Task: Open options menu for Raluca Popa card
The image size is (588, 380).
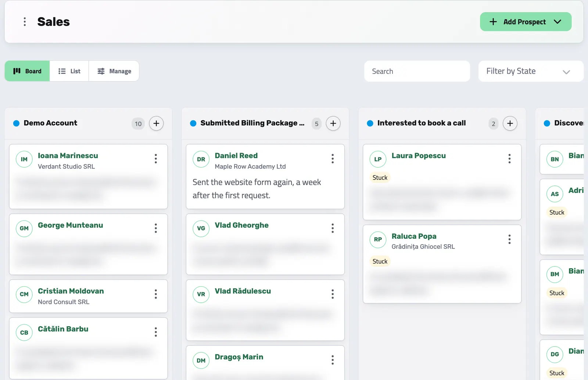Action: [509, 239]
